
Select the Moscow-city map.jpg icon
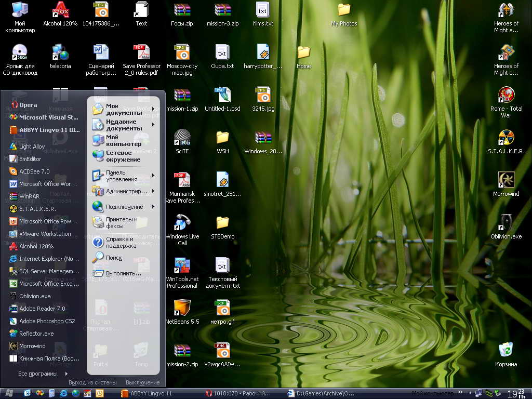pos(182,60)
